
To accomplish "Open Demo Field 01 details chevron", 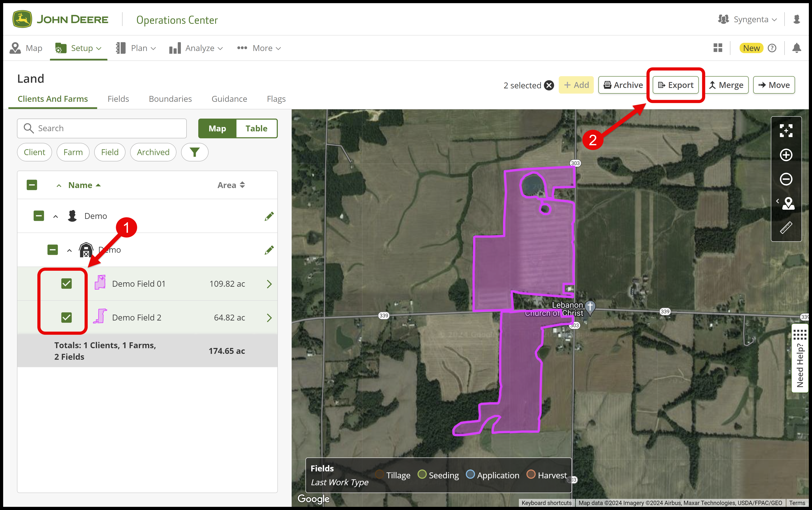I will 269,284.
